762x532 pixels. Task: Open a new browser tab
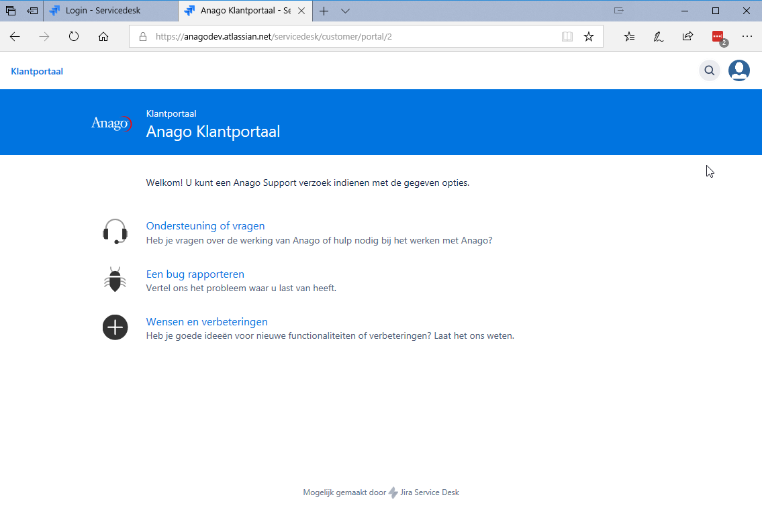click(x=324, y=11)
